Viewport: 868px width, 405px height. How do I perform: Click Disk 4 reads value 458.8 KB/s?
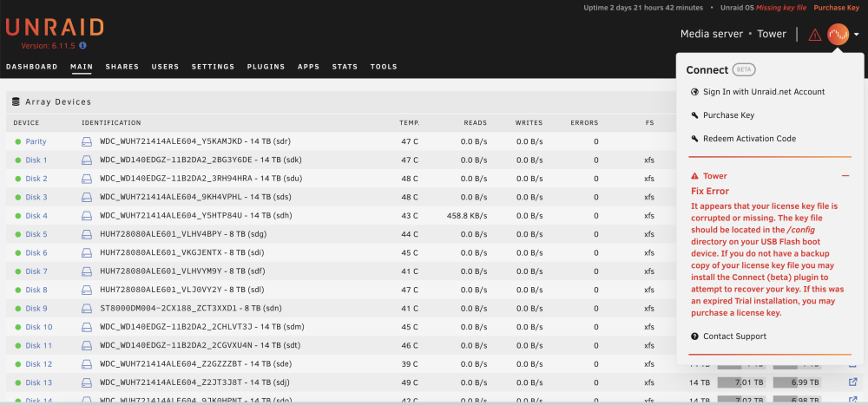[467, 216]
